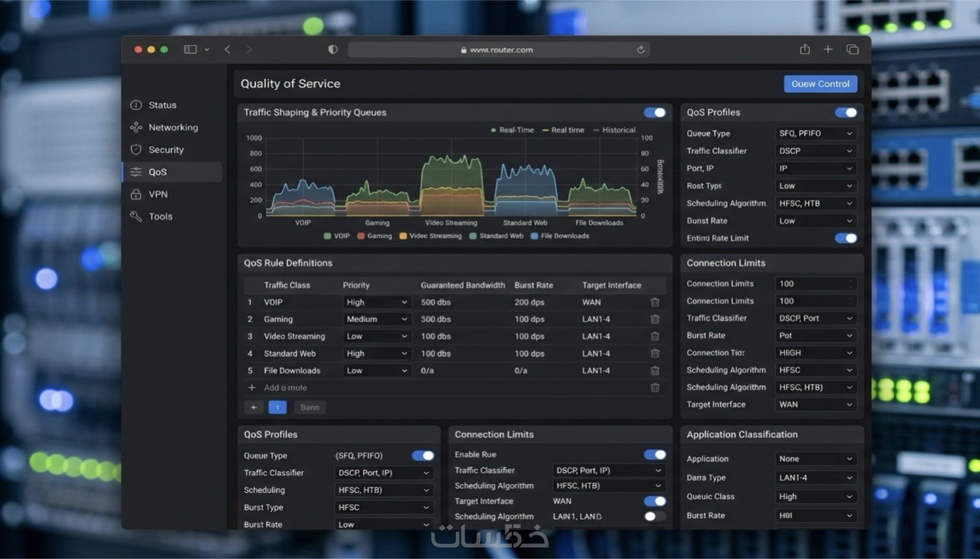Open the Queue Type SFQ, PFIFO dropdown
The image size is (980, 559).
(816, 133)
